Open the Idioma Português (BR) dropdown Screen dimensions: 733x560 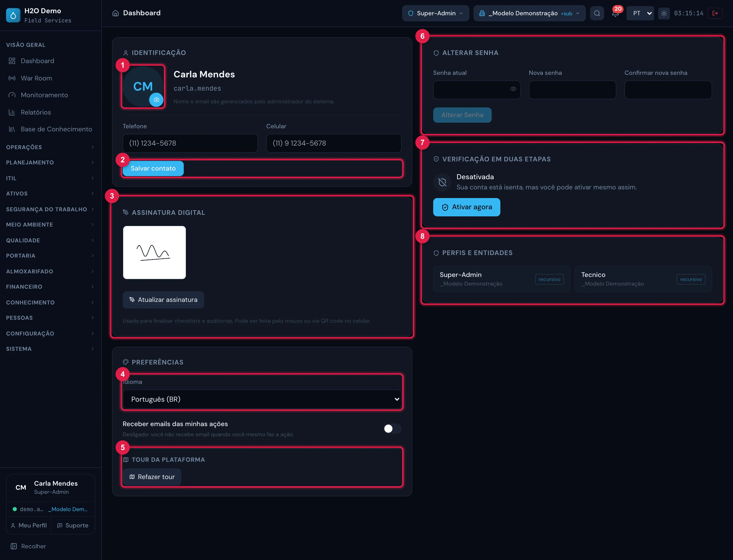(262, 399)
